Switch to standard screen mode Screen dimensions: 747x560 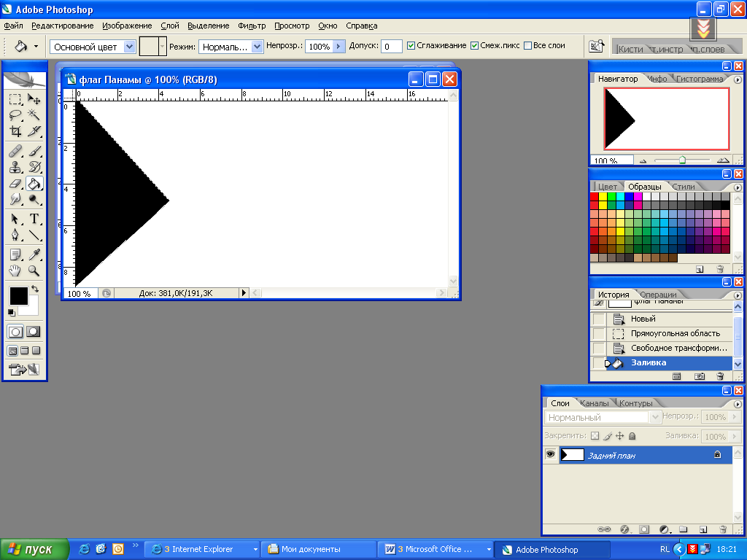[13, 351]
